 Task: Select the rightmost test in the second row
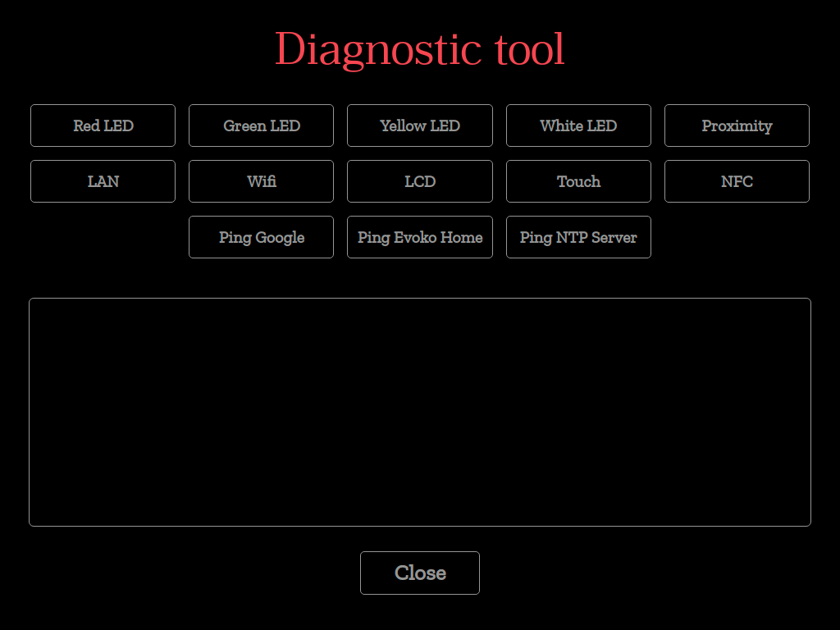click(x=737, y=181)
